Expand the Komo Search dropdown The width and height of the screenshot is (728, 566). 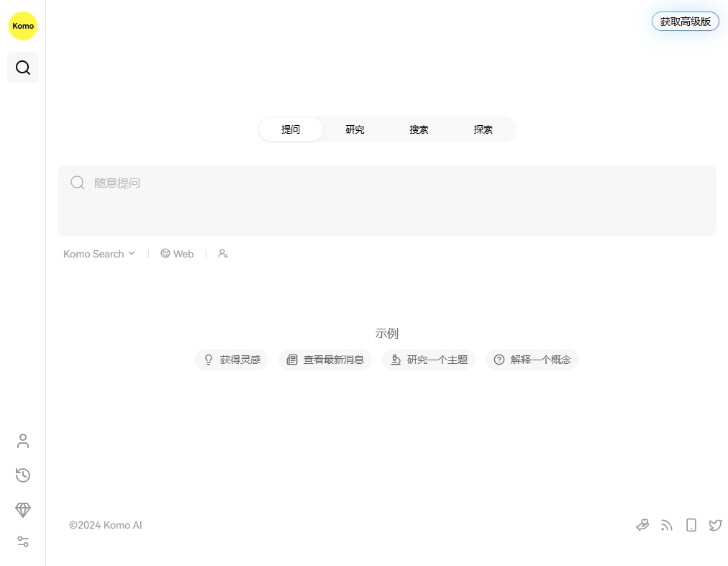[x=99, y=254]
